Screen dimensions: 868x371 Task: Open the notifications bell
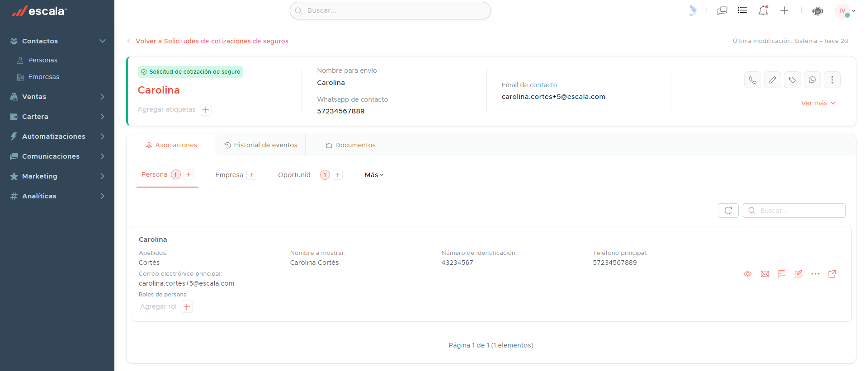763,10
